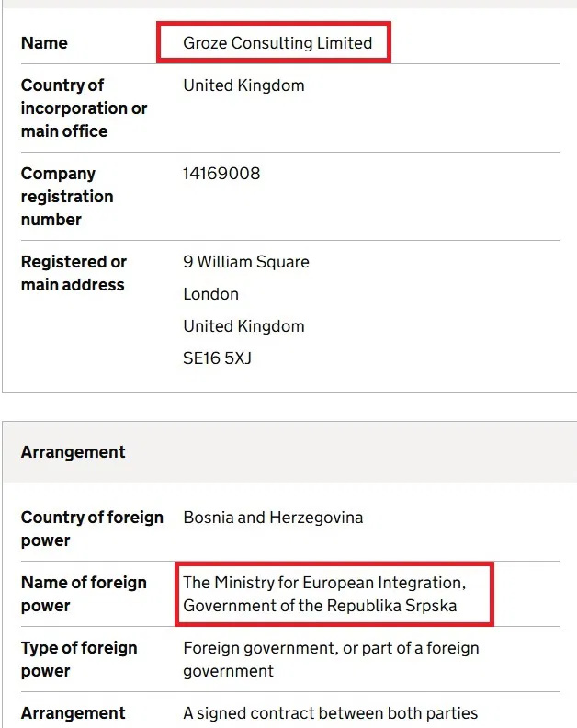The image size is (577, 728).
Task: Click the Registered or main address label
Action: [74, 273]
